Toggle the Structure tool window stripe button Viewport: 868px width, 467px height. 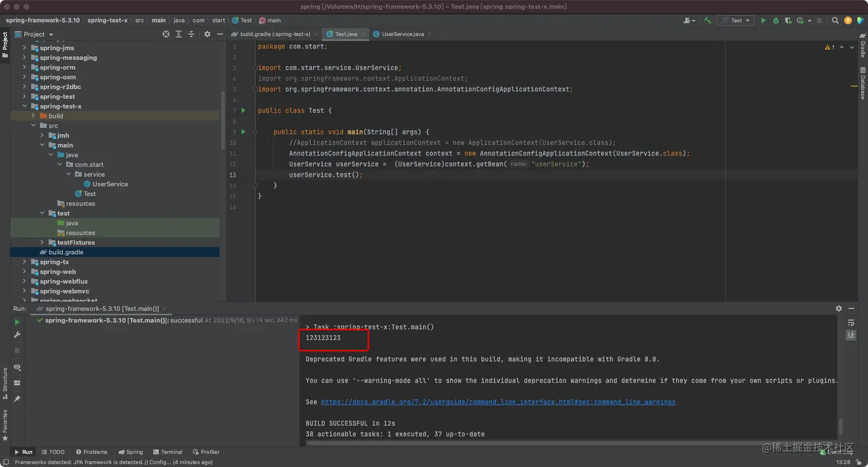click(x=5, y=383)
